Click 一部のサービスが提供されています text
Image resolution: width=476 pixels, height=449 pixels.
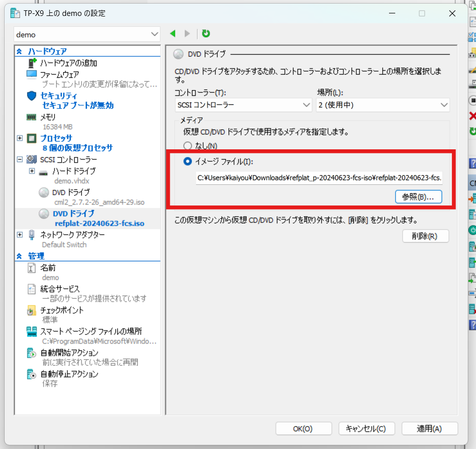click(x=94, y=298)
